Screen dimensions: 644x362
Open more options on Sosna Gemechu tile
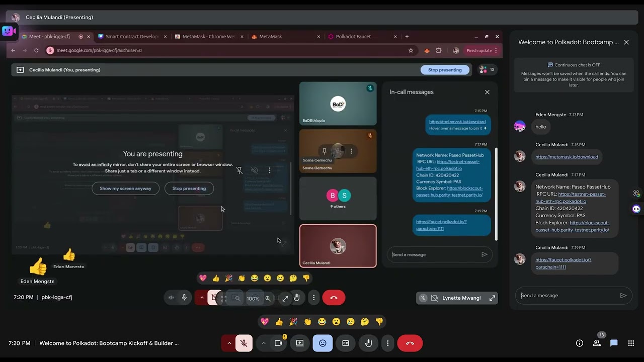(x=351, y=151)
